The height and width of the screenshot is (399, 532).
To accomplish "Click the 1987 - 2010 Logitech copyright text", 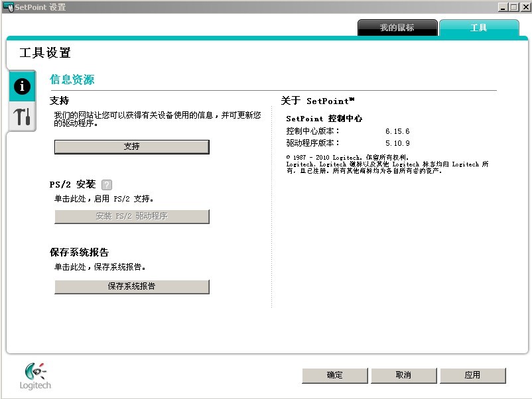I will (x=348, y=157).
